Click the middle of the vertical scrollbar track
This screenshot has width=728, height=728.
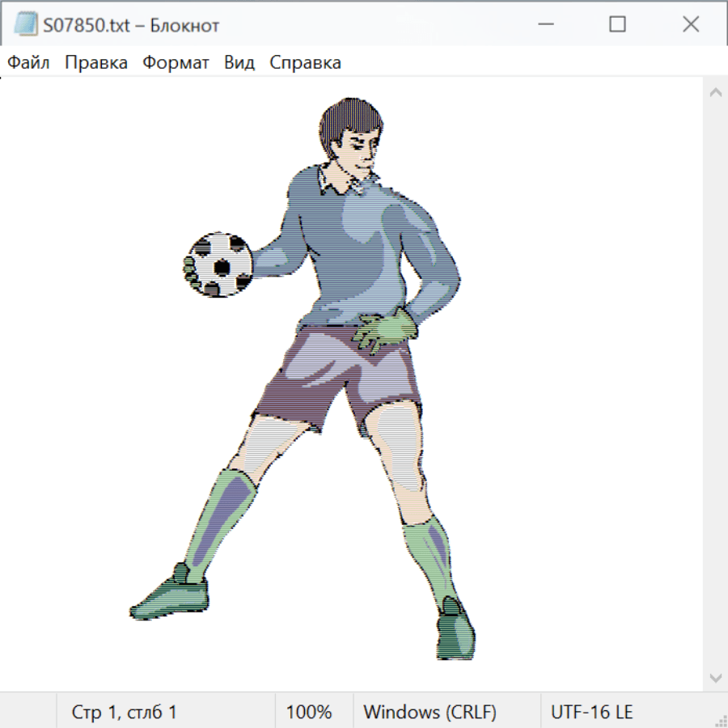click(x=715, y=384)
